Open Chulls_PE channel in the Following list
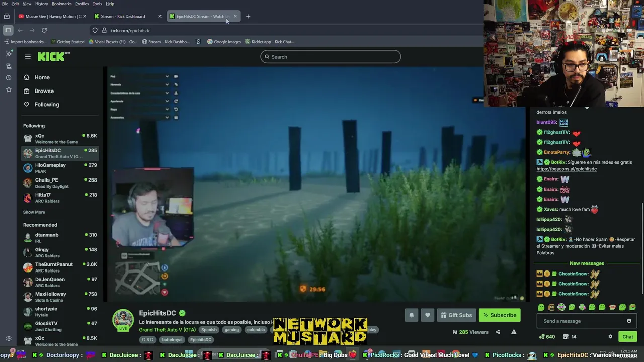Image resolution: width=644 pixels, height=362 pixels. pos(60,183)
